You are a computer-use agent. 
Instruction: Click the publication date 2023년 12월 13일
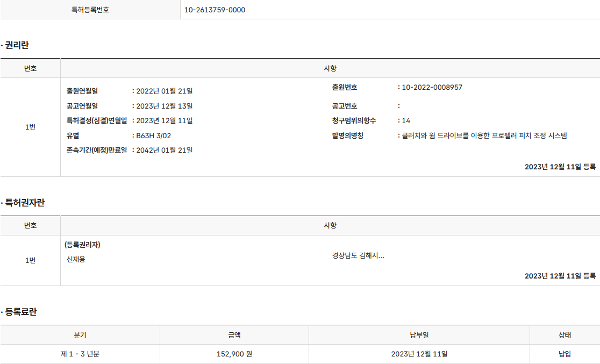click(x=164, y=106)
